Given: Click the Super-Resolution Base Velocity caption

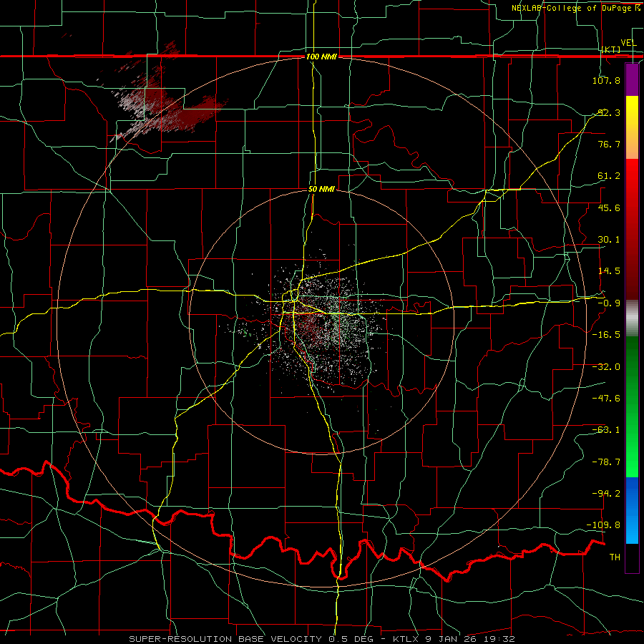Looking at the screenshot, I should tap(321, 639).
